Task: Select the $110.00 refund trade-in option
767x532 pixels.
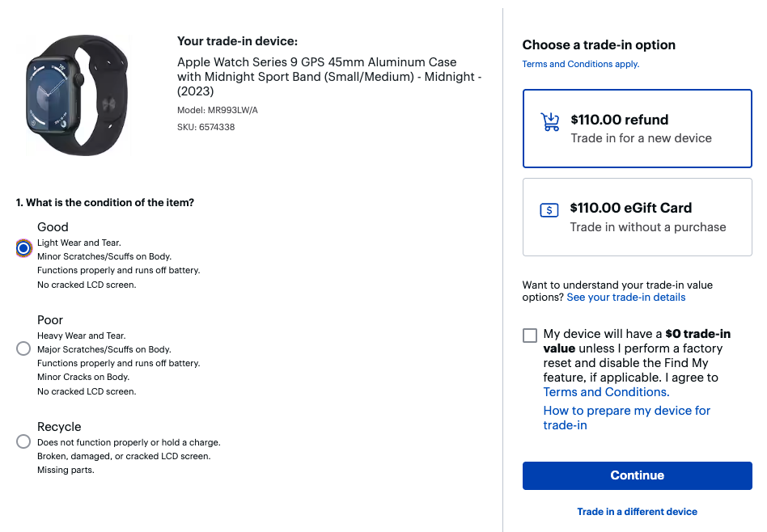Action: point(637,128)
